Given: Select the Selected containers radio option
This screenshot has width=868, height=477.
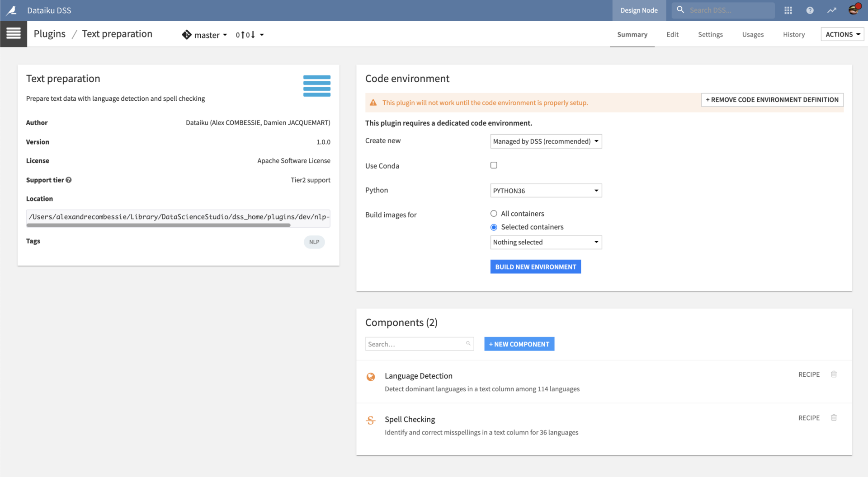Looking at the screenshot, I should click(x=494, y=227).
